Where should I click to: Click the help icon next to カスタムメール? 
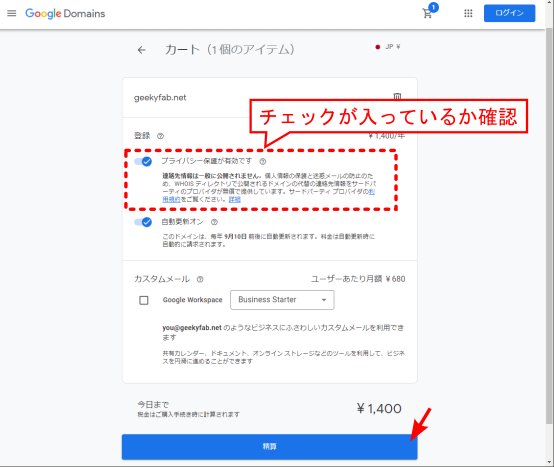pyautogui.click(x=200, y=279)
